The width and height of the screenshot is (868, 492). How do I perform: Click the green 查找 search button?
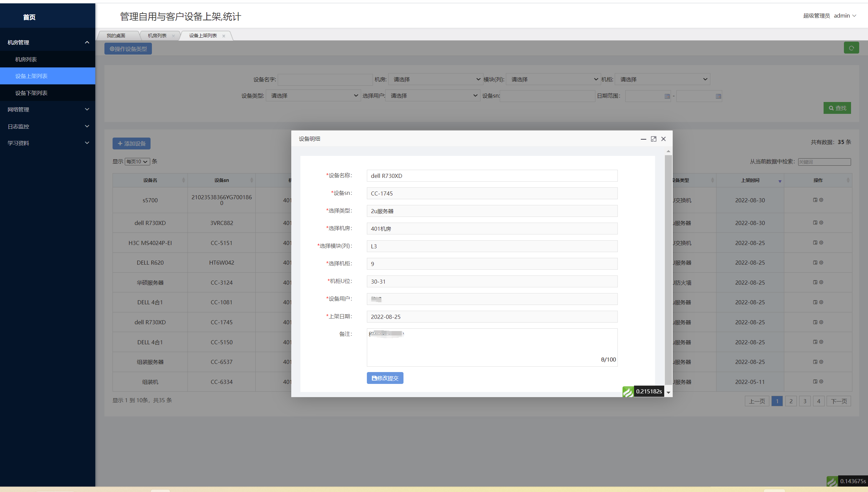[837, 108]
